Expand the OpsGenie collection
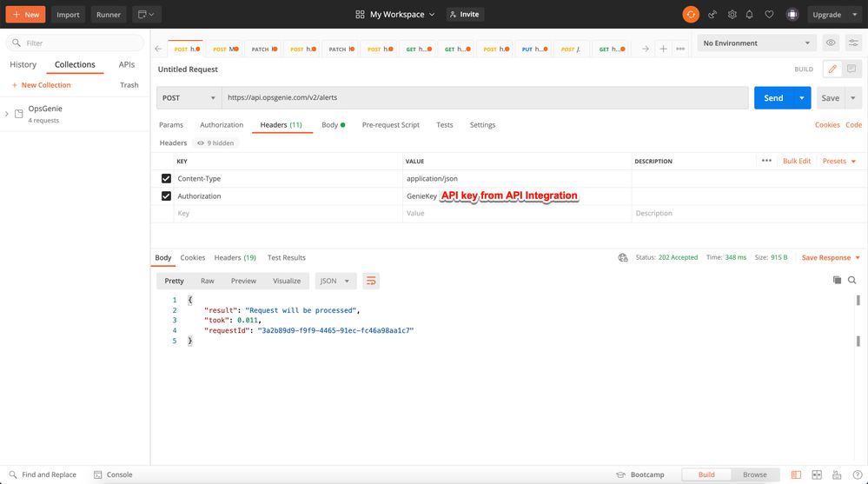868x484 pixels. tap(7, 114)
